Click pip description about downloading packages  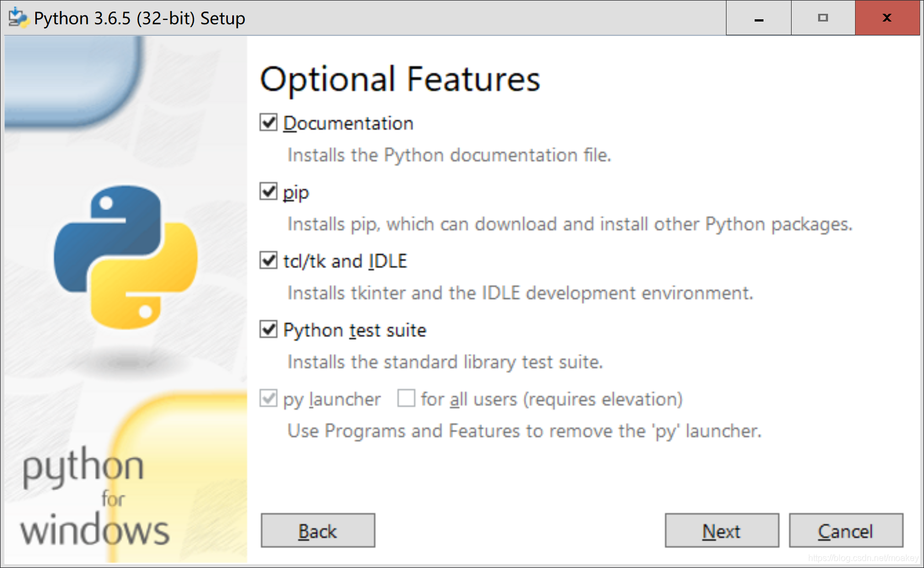570,224
